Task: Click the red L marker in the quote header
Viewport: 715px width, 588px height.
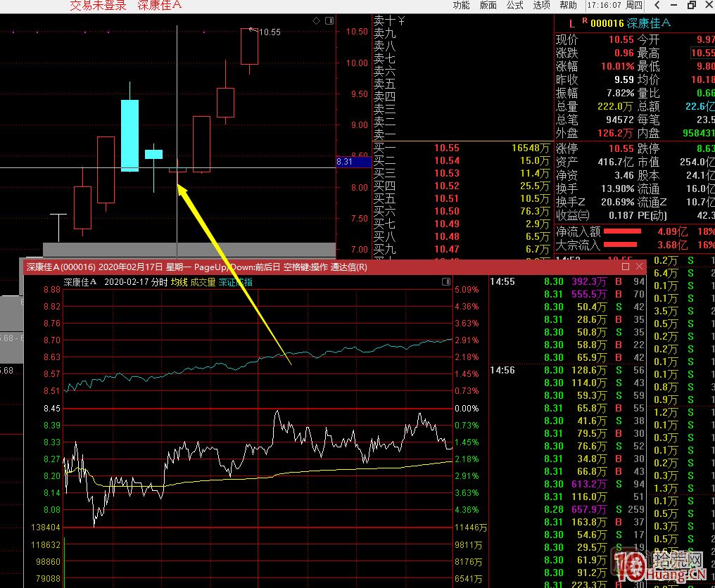Action: point(571,23)
